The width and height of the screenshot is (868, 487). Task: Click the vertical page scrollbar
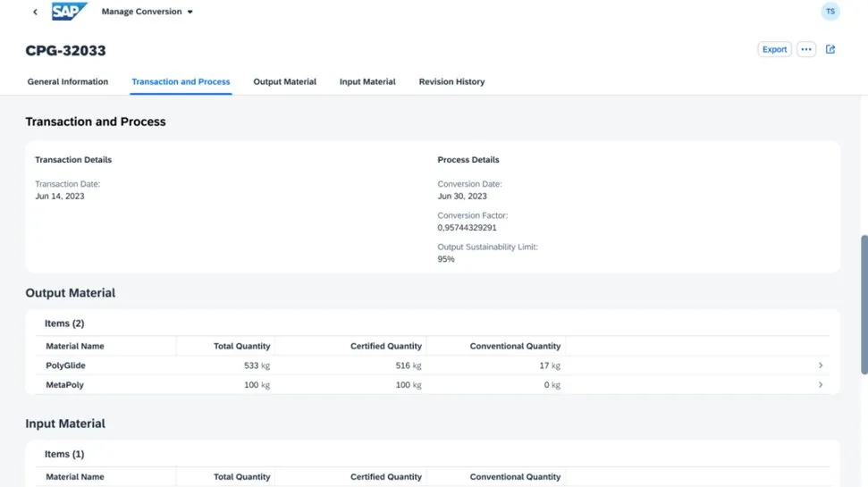point(864,304)
